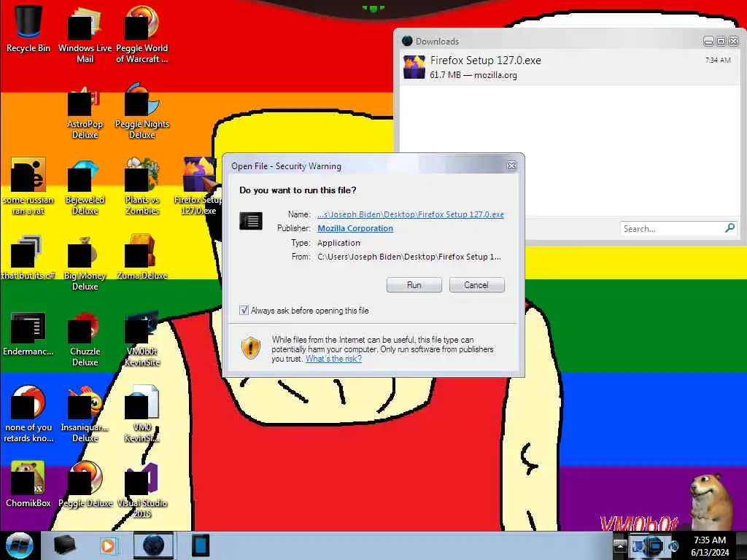This screenshot has height=560, width=747.
Task: Select the Endermanc... desktop icon
Action: pos(28,333)
